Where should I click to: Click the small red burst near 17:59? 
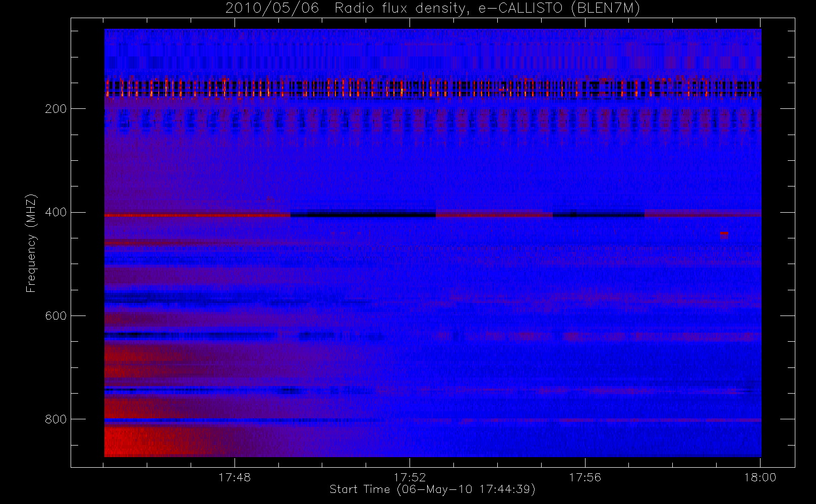tap(724, 234)
